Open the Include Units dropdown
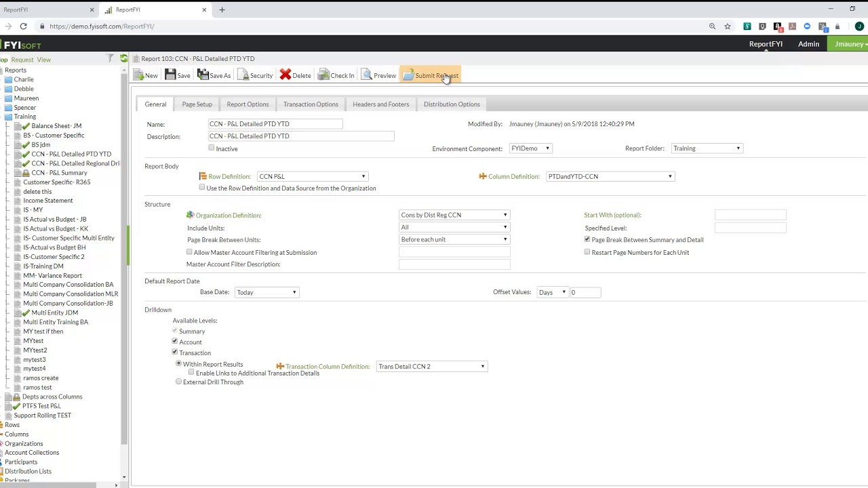 pos(454,227)
